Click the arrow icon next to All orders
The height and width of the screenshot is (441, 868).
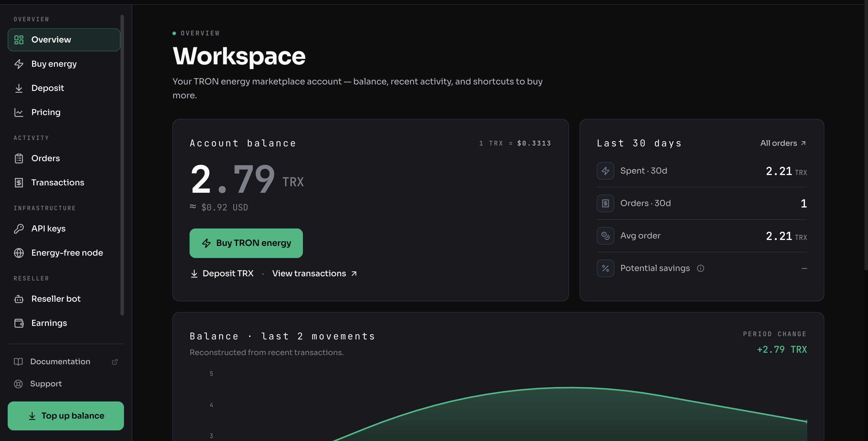[x=803, y=143]
